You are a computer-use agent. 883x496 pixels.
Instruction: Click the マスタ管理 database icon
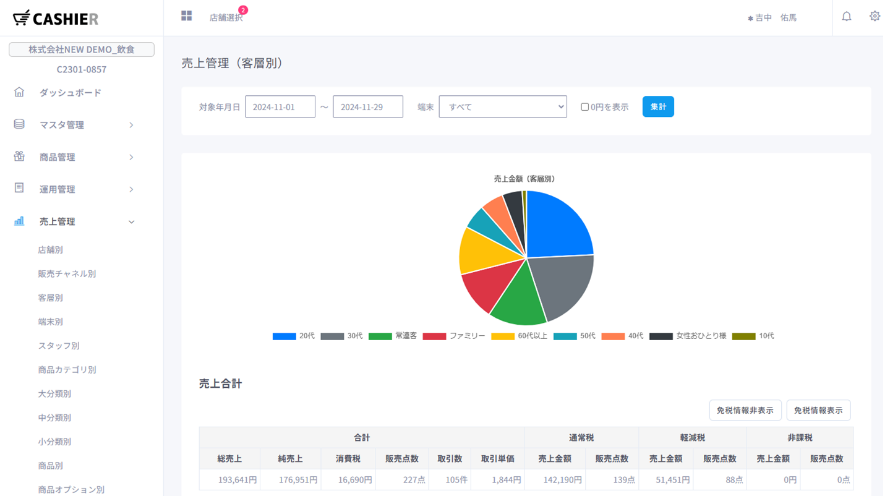(x=19, y=124)
